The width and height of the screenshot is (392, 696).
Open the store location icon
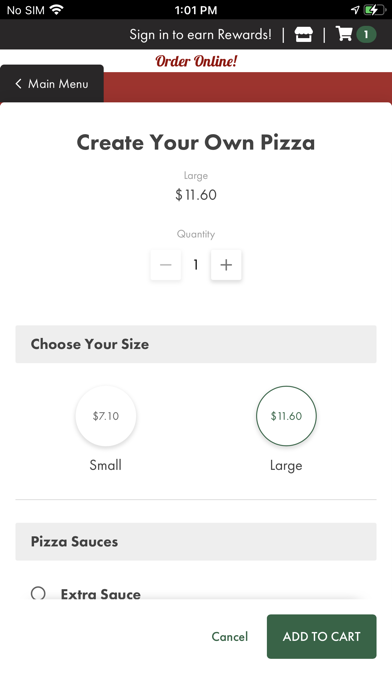click(x=304, y=35)
